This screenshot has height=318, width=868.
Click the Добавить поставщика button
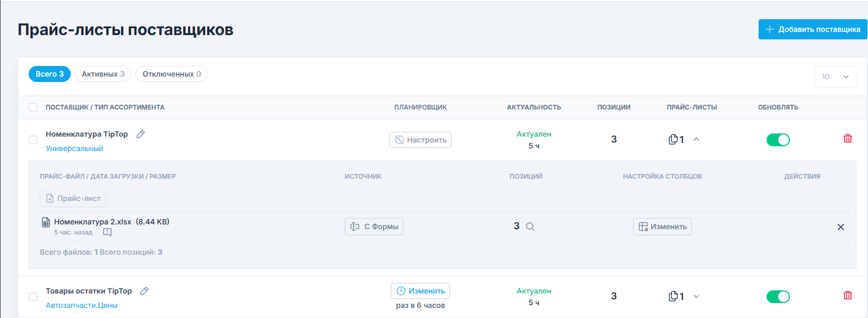point(812,29)
